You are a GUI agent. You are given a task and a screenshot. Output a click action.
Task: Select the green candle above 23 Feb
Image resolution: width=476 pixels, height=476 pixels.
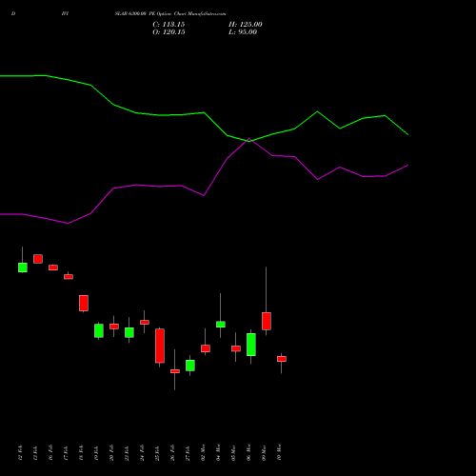tap(129, 332)
